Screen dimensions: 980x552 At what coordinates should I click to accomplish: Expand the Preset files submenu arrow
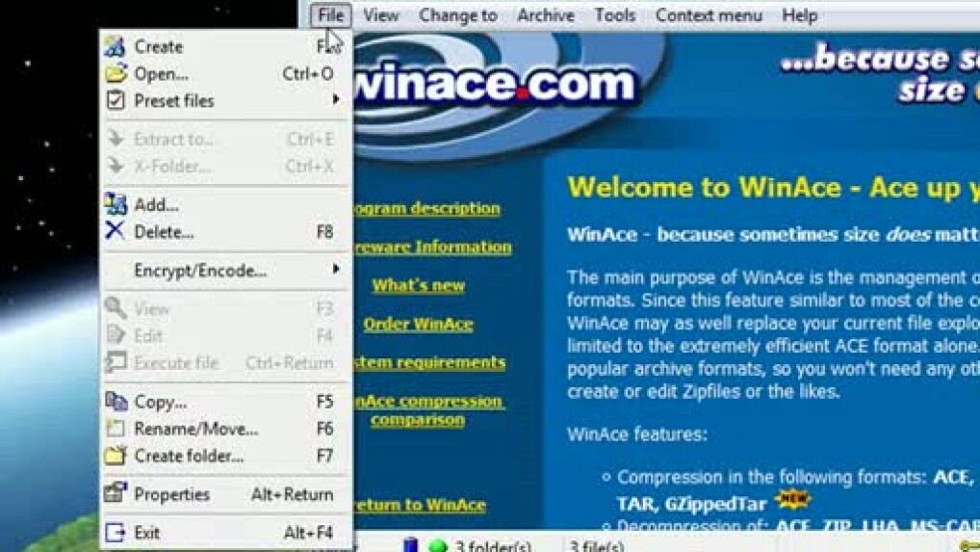pos(336,100)
